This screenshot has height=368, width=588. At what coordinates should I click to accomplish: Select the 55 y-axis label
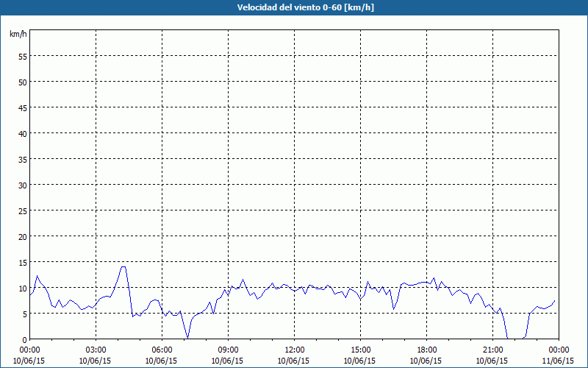click(x=23, y=57)
